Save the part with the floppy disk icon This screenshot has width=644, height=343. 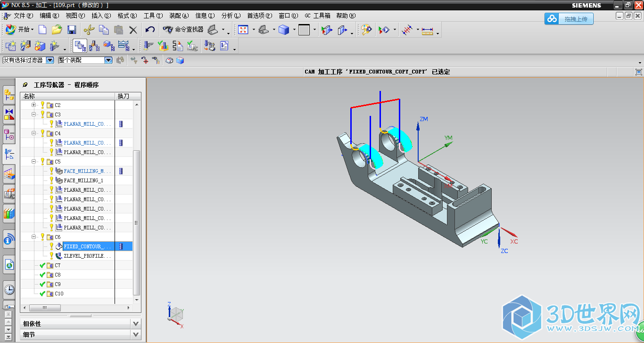(72, 30)
